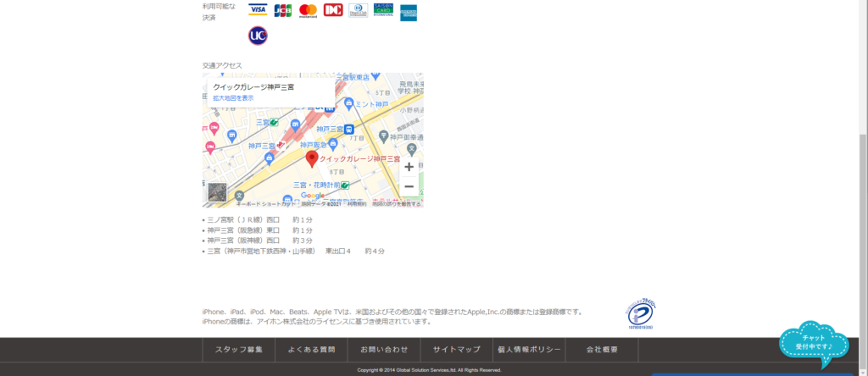Switch map to satellite imagery thumbnail
Image resolution: width=868 pixels, height=376 pixels.
point(217,192)
